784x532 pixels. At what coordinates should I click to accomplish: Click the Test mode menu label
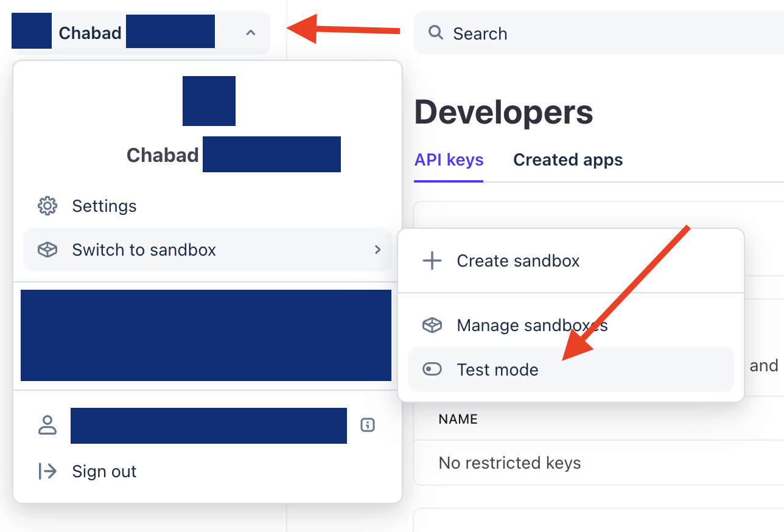point(498,369)
